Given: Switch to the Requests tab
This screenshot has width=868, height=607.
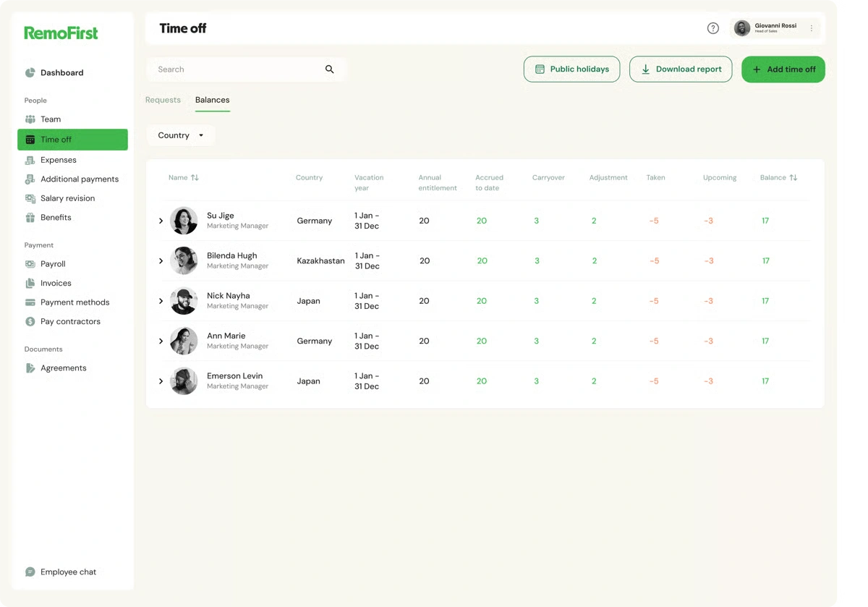Looking at the screenshot, I should (163, 100).
